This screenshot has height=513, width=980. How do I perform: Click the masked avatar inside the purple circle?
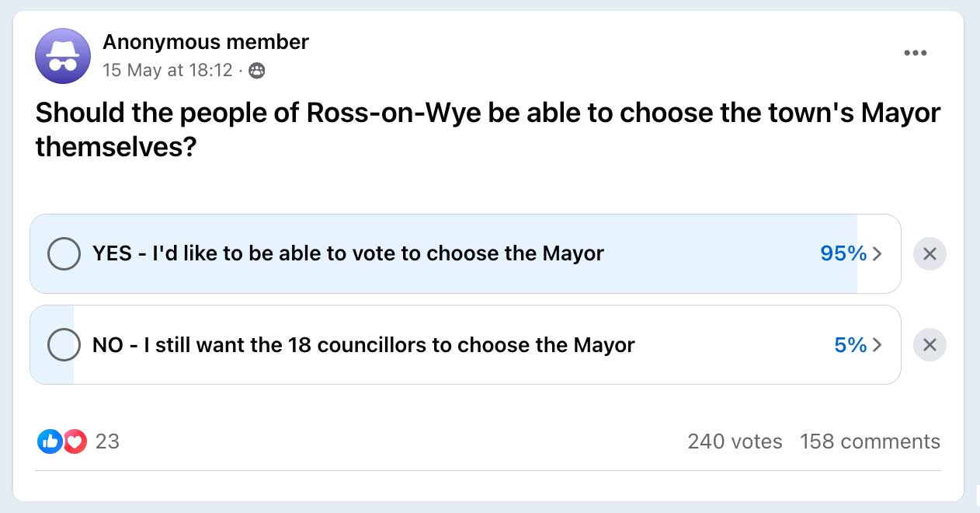click(x=63, y=56)
